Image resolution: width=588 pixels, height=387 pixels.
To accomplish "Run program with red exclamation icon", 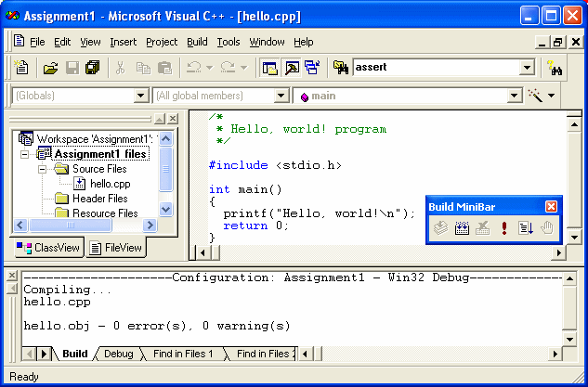I will [x=504, y=227].
